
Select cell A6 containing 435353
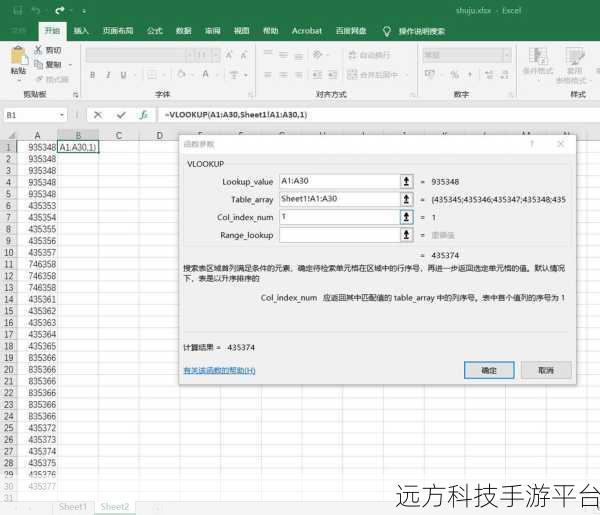point(37,205)
